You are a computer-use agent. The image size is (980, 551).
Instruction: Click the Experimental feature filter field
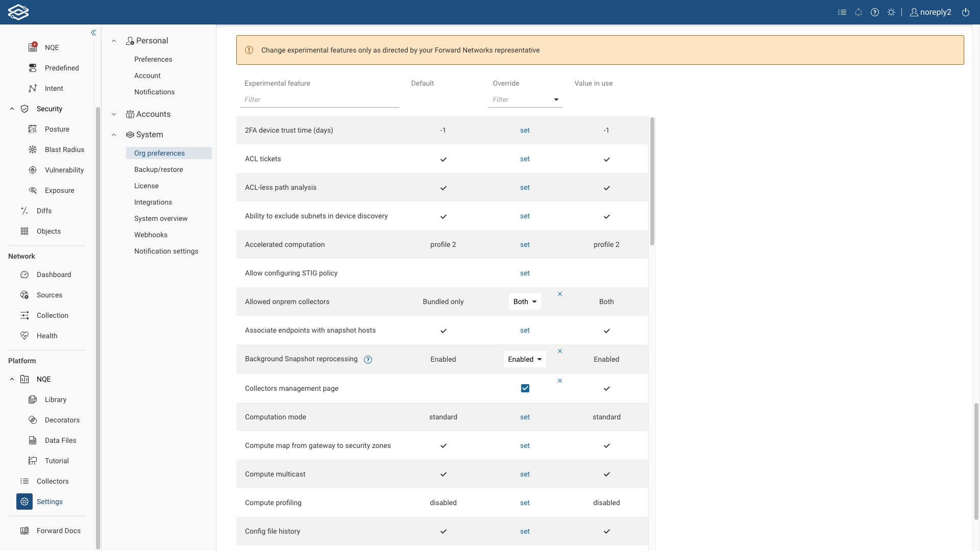[x=320, y=99]
